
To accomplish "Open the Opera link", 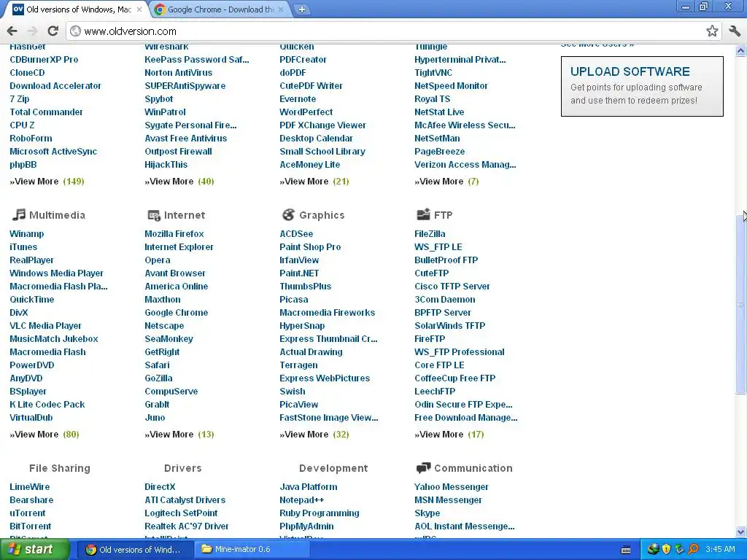I will pyautogui.click(x=158, y=260).
